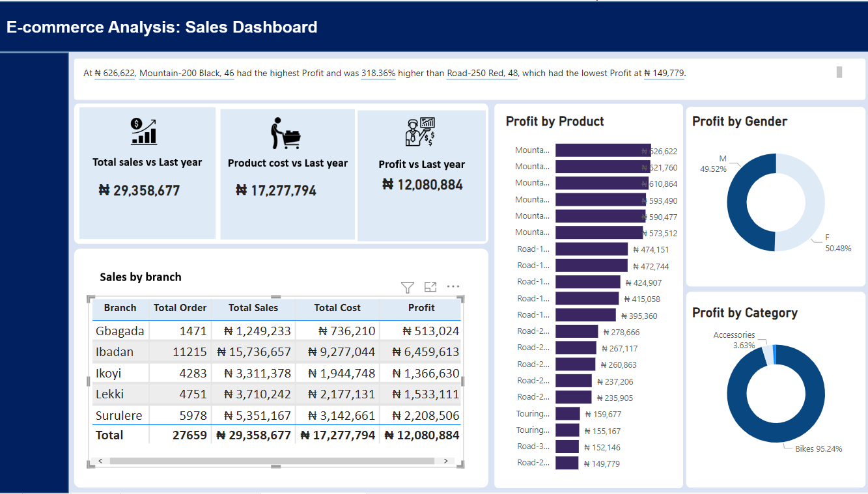
Task: Click Lekki's order count 4751
Action: [x=193, y=394]
